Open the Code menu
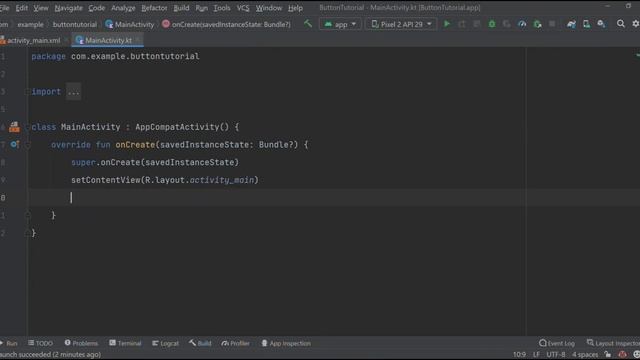The width and height of the screenshot is (640, 360). click(97, 8)
